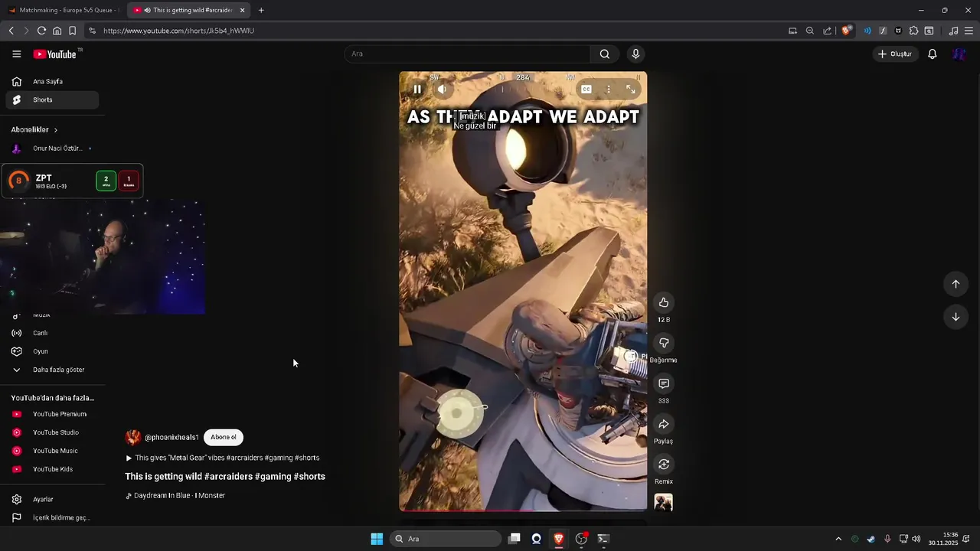This screenshot has width=980, height=551.
Task: Open the YouTube hamburger guide menu
Action: click(17, 54)
